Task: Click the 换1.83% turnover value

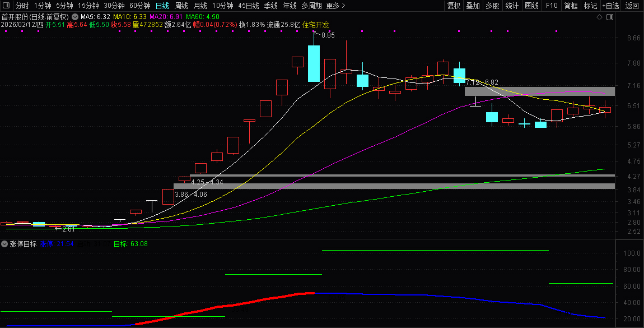Action: tap(252, 25)
